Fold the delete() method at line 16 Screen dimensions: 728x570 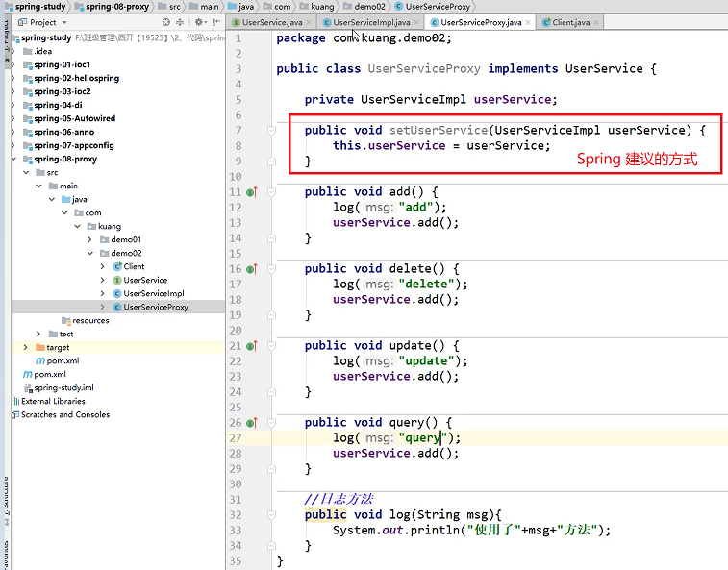click(271, 269)
